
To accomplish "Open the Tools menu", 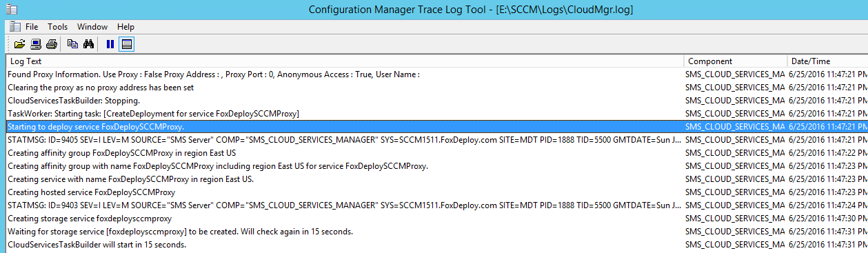I will (58, 27).
